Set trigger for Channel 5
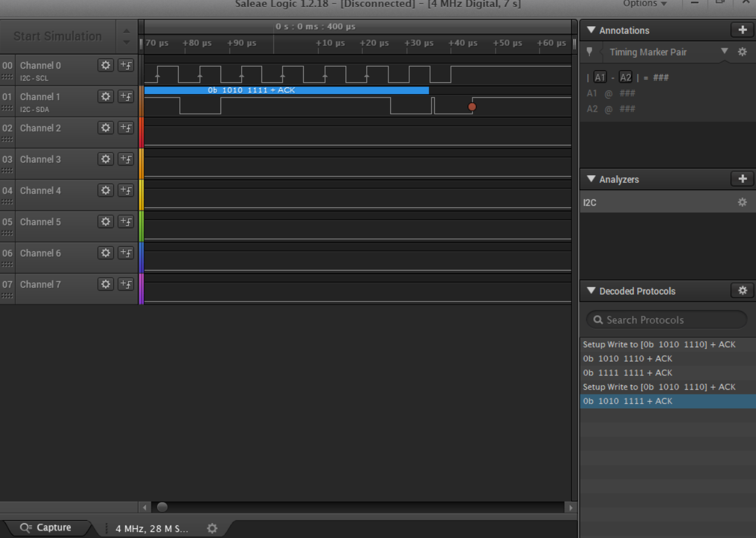Viewport: 756px width, 538px height. click(126, 222)
